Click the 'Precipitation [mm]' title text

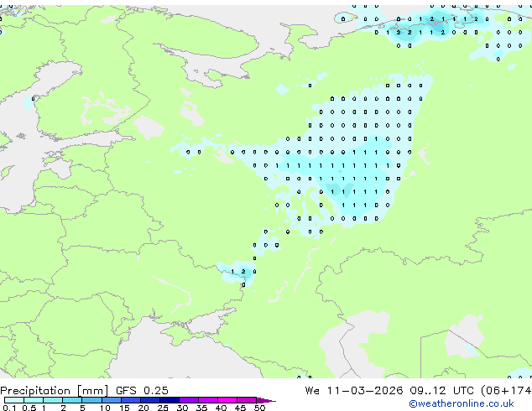click(x=55, y=391)
